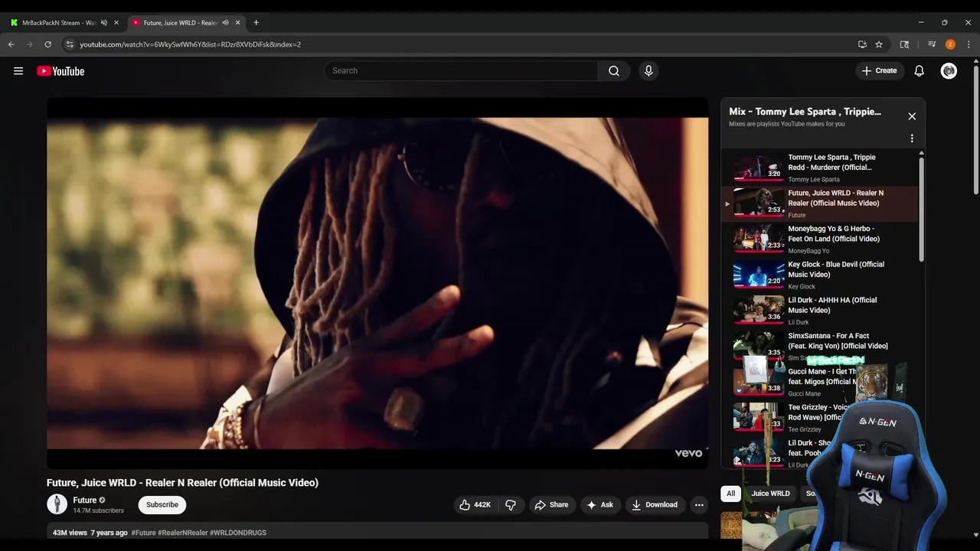Screen dimensions: 980x551
Task: Focus the YouTube search field
Action: [x=461, y=71]
